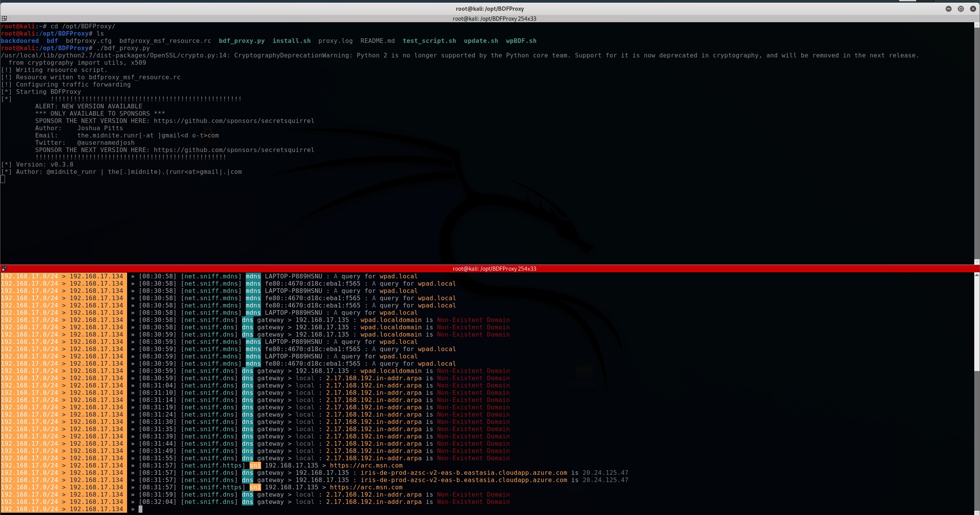Click the grey top pane title bar
The width and height of the screenshot is (980, 515).
(494, 19)
